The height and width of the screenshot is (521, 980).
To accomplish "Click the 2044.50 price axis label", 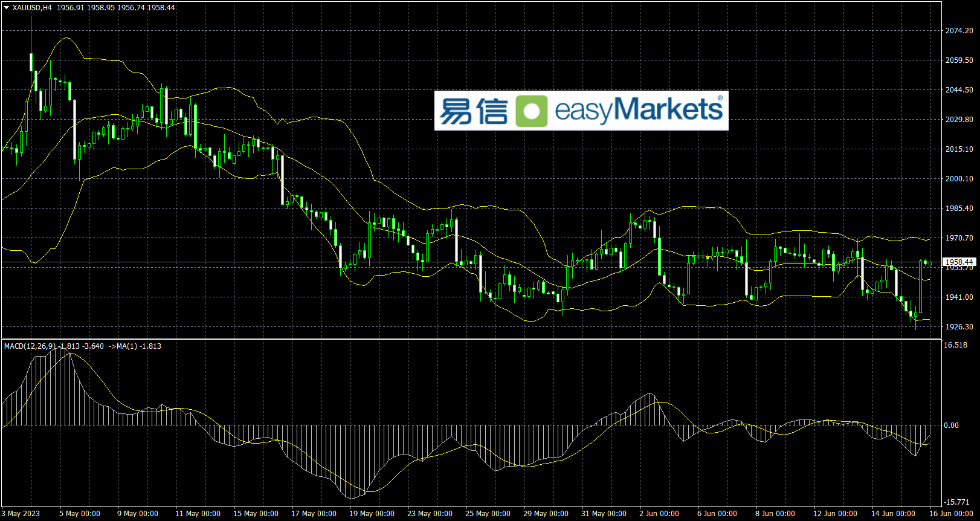I will point(959,90).
